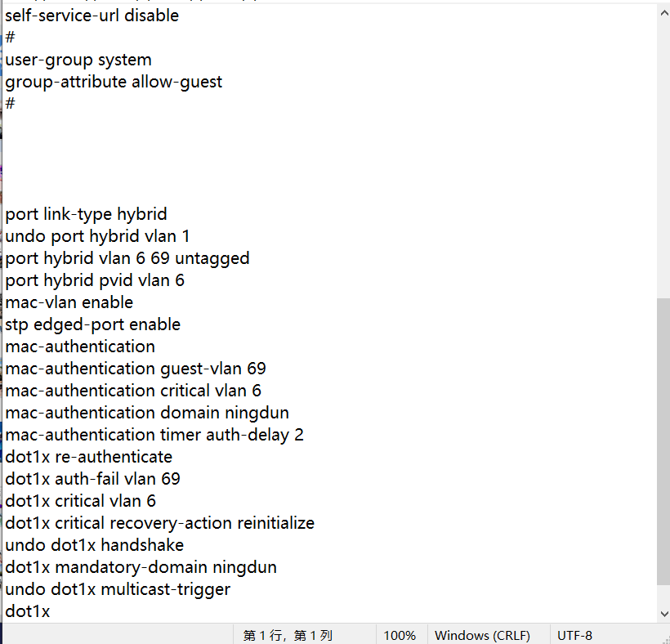Click the 'port hybrid pvid vlan 6' line
670x644 pixels.
[95, 280]
